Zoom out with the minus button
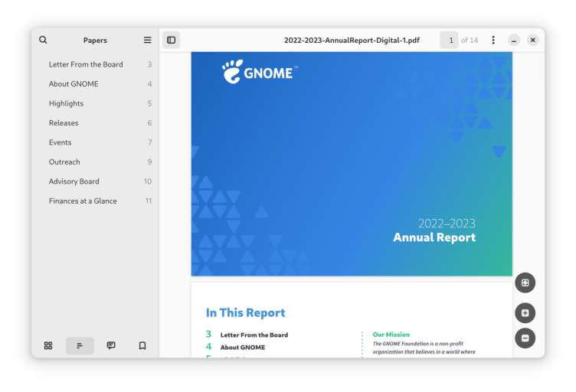The image size is (576, 392). (x=525, y=338)
